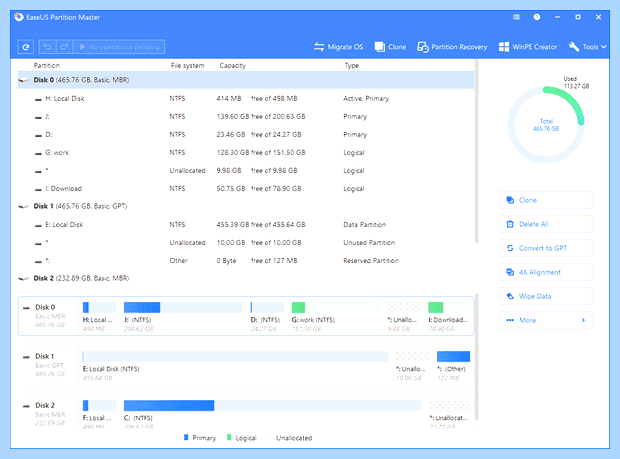Screen dimensions: 620x459
Task: Click the Refresh disk icon in the toolbar
Action: 26,47
